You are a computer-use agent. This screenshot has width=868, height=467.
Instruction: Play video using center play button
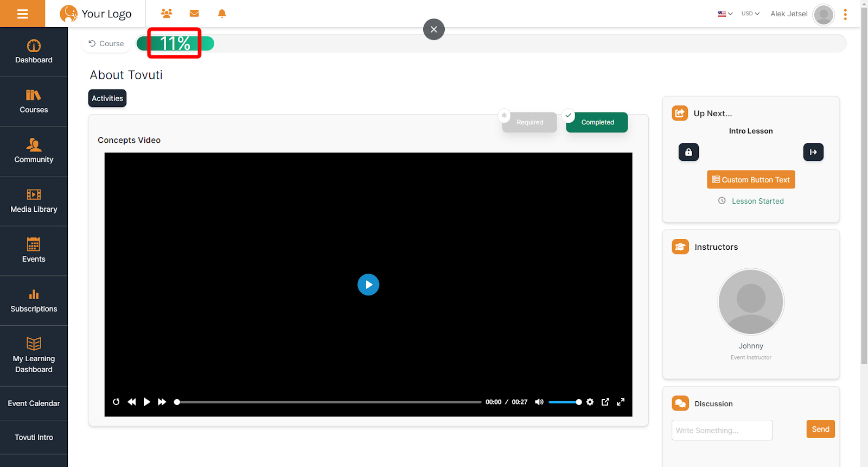pyautogui.click(x=368, y=285)
